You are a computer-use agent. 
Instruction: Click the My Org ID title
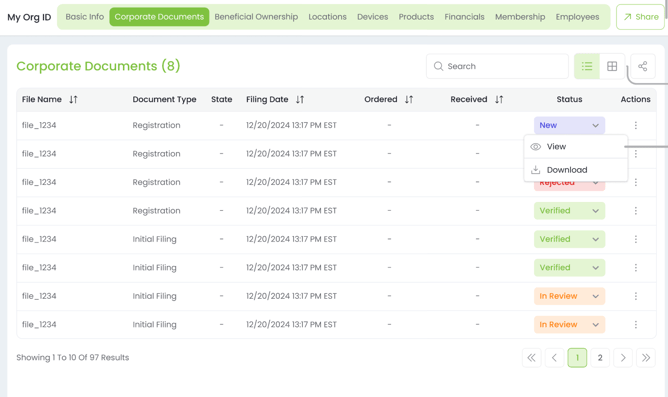pyautogui.click(x=29, y=17)
